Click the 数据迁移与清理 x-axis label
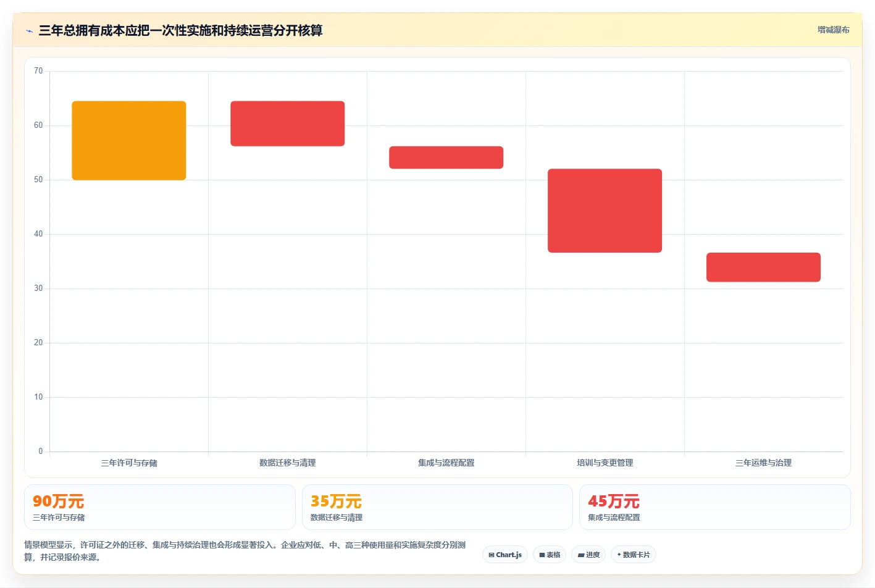This screenshot has height=588, width=875. pos(288,463)
